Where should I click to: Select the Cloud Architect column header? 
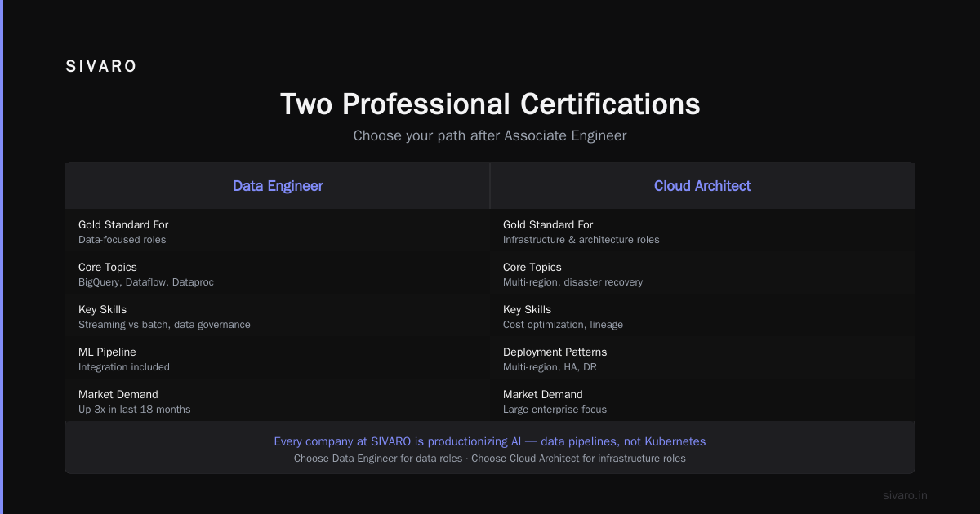(x=702, y=186)
